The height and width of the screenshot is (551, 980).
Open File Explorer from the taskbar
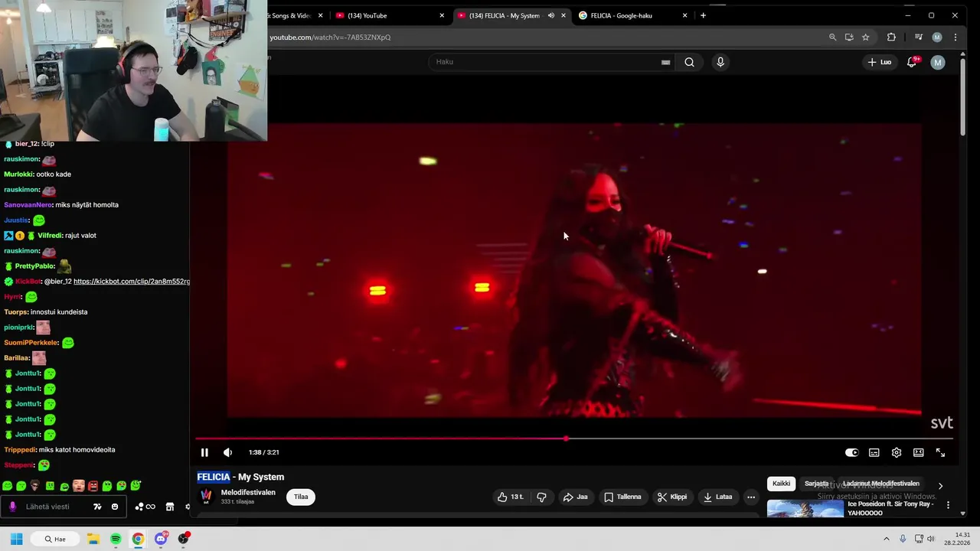[93, 539]
